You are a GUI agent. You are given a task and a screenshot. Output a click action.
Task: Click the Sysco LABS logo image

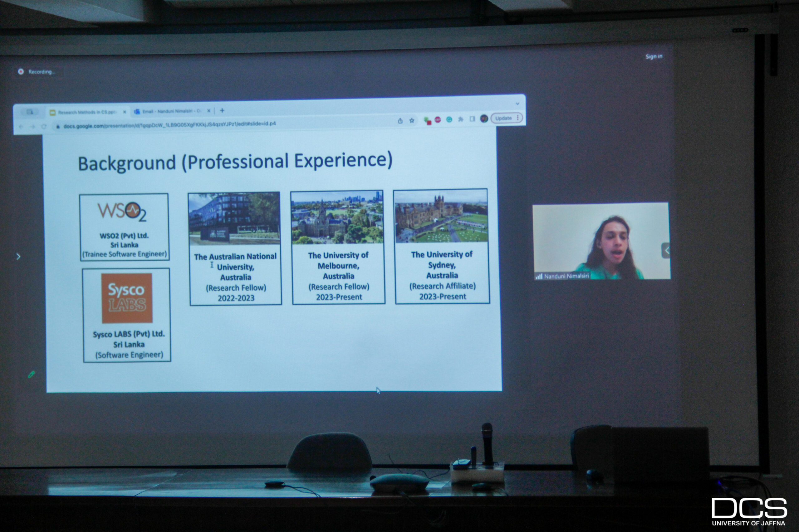click(x=127, y=298)
